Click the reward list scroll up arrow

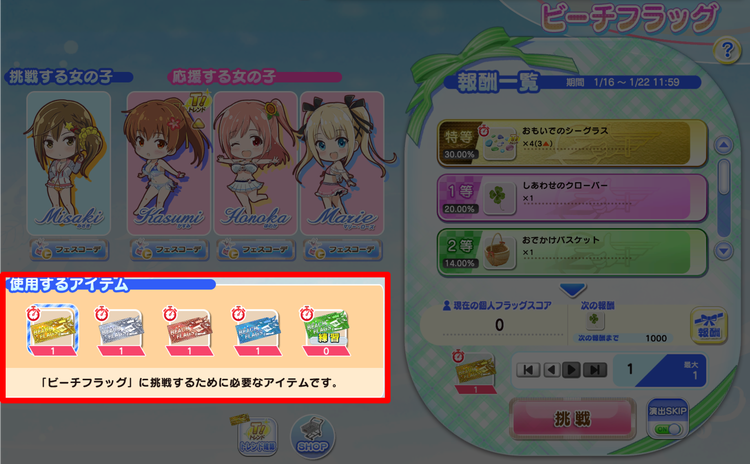click(723, 145)
